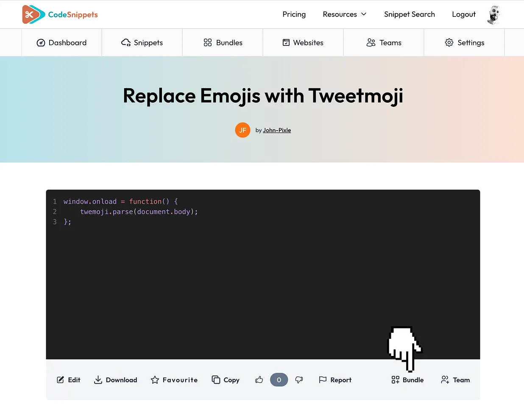The image size is (524, 420).
Task: Click the Team button label
Action: click(x=461, y=380)
